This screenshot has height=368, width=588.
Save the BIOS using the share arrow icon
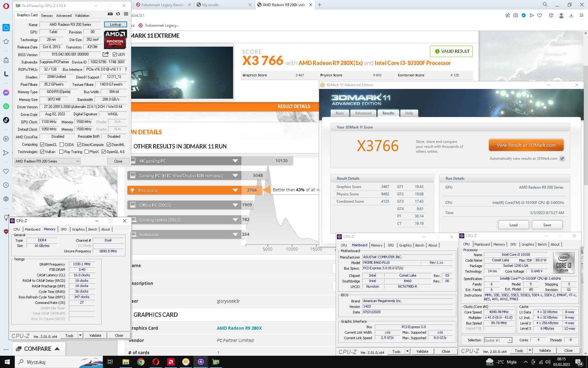point(106,54)
